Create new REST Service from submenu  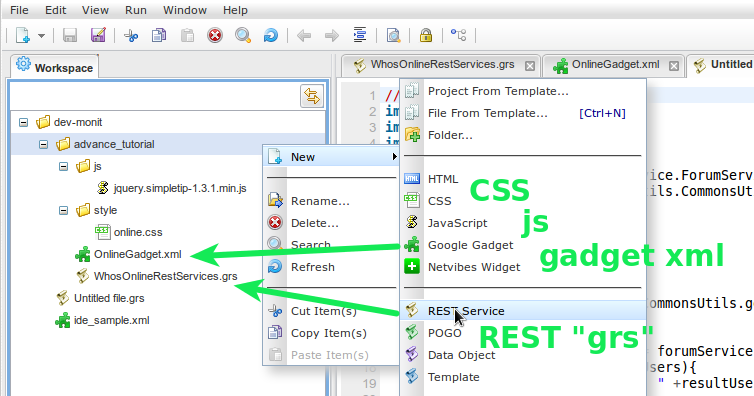point(523,311)
